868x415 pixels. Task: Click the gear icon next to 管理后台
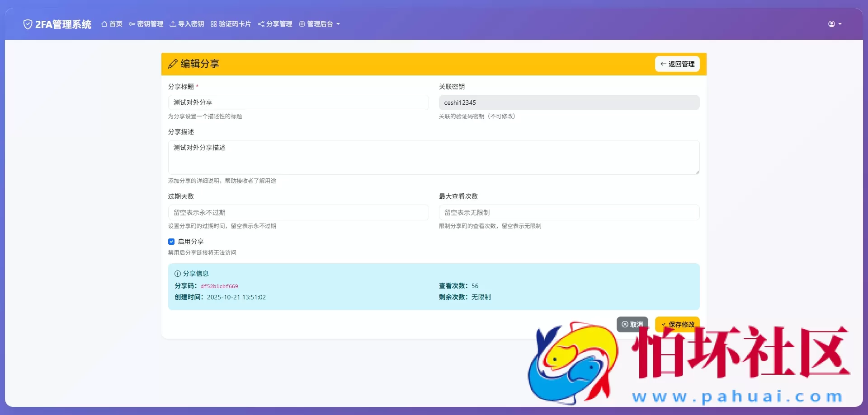click(x=302, y=24)
